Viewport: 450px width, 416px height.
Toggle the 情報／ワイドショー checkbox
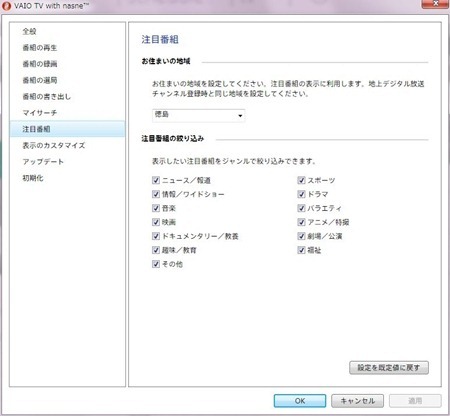point(156,194)
